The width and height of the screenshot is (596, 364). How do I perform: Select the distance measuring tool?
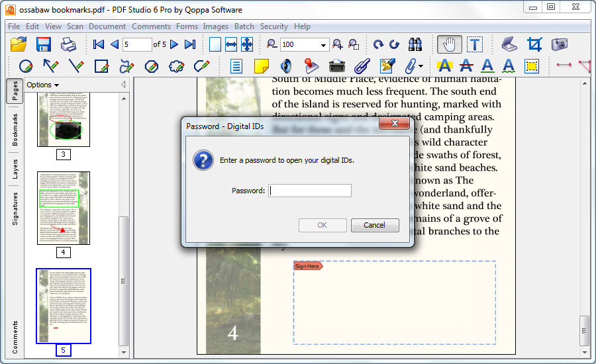pyautogui.click(x=564, y=65)
